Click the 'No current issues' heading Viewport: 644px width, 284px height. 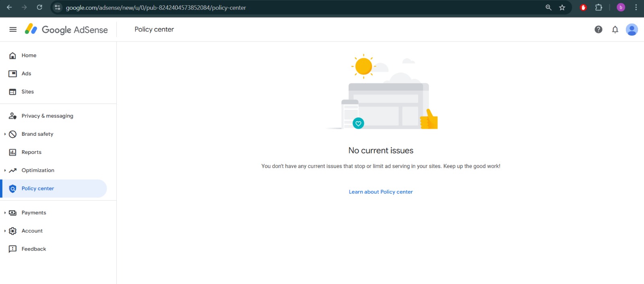(381, 151)
